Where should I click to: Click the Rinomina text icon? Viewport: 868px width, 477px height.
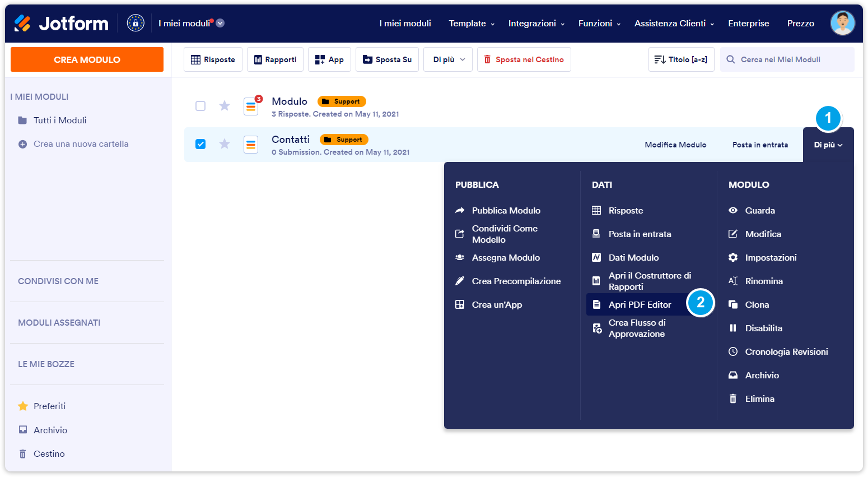point(733,281)
